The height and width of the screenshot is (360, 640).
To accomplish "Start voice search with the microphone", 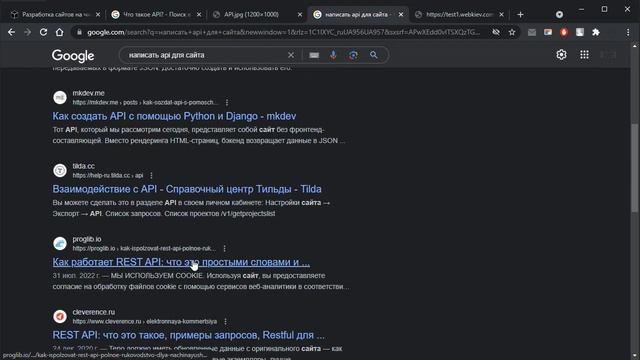I will (333, 55).
